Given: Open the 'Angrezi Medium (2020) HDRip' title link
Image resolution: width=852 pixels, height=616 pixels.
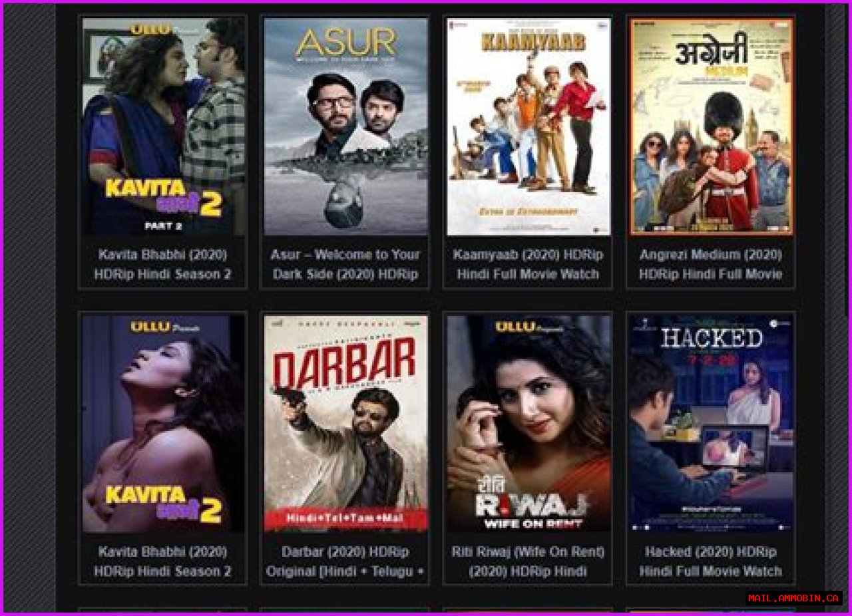Looking at the screenshot, I should pos(711,264).
